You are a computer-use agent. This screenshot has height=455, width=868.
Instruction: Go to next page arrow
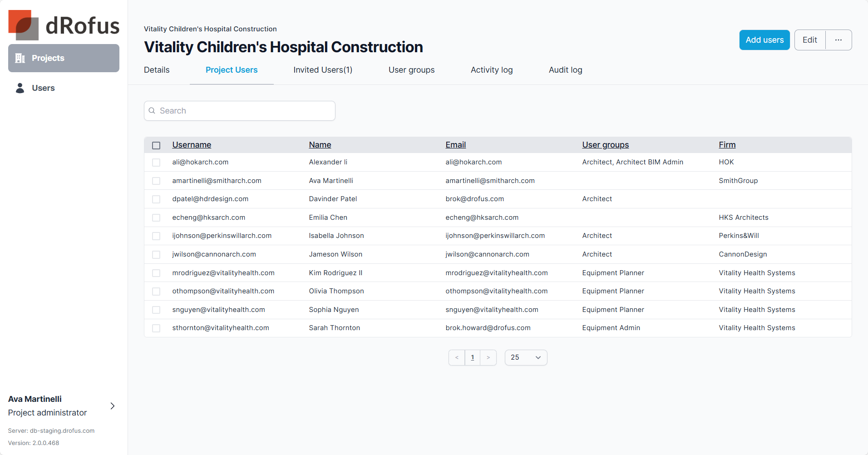(x=488, y=357)
